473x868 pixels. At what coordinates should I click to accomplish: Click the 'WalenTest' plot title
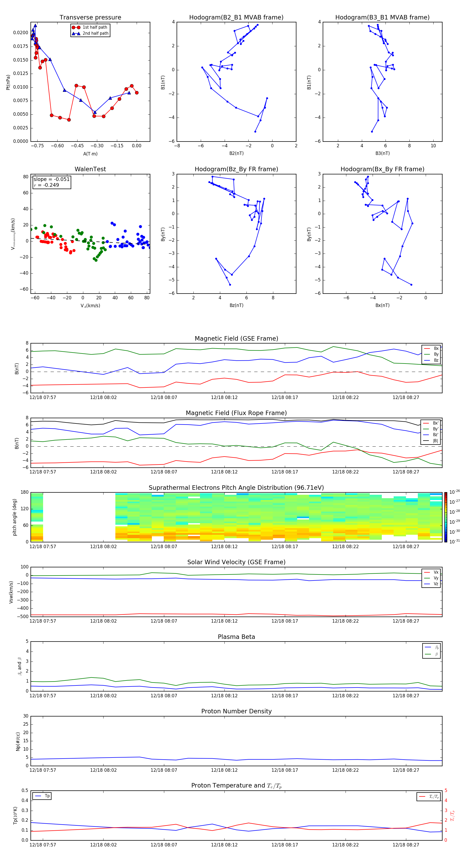pyautogui.click(x=90, y=169)
